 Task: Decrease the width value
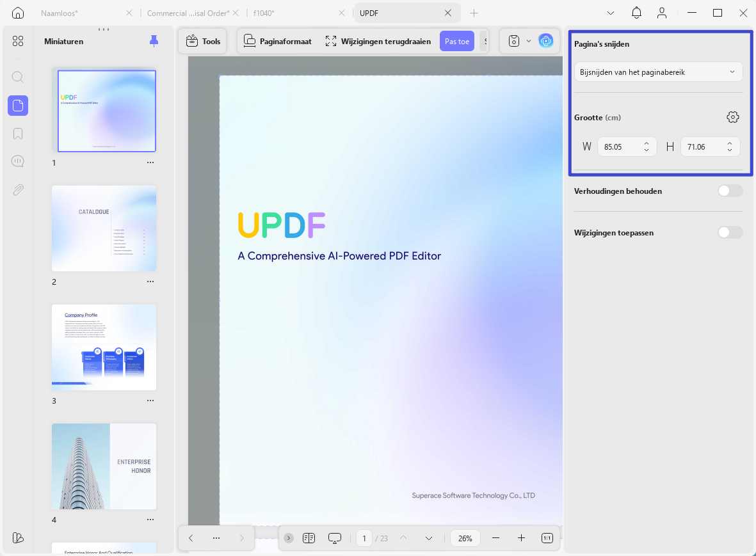647,151
